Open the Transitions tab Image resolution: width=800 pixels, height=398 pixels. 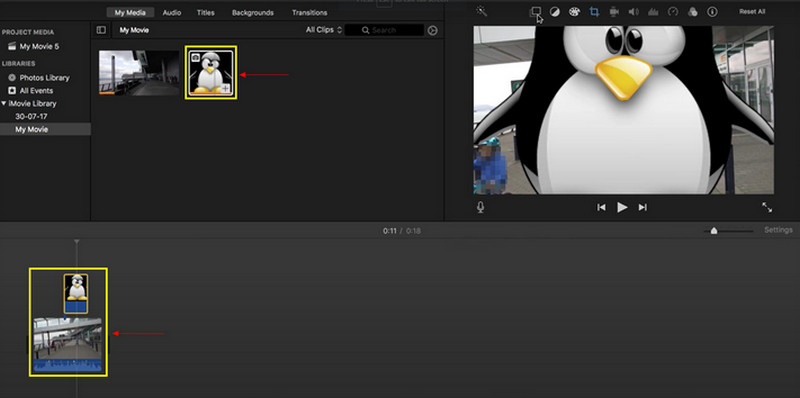click(310, 13)
